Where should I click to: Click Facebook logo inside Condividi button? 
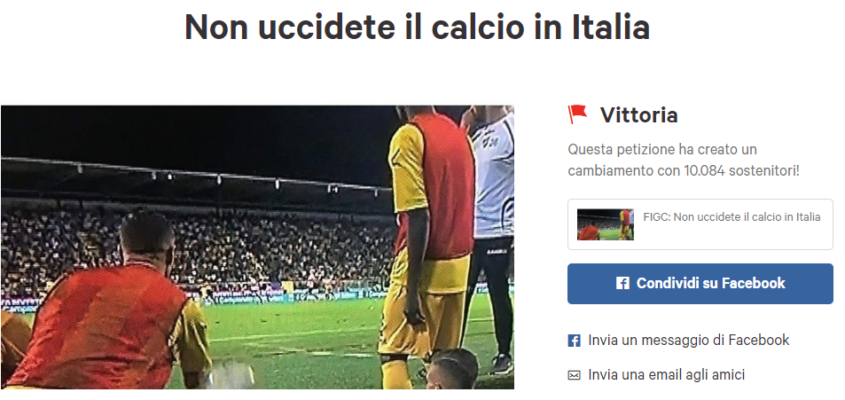[x=622, y=284]
